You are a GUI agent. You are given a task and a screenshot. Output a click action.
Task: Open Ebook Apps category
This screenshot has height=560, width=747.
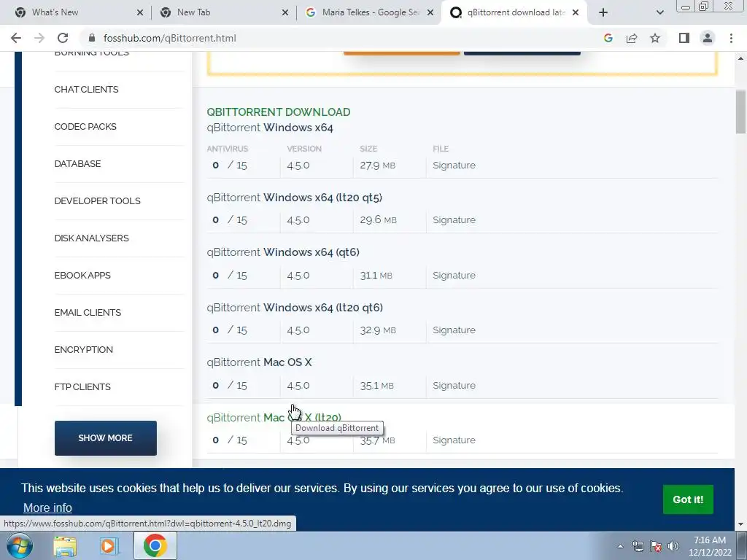pos(82,275)
